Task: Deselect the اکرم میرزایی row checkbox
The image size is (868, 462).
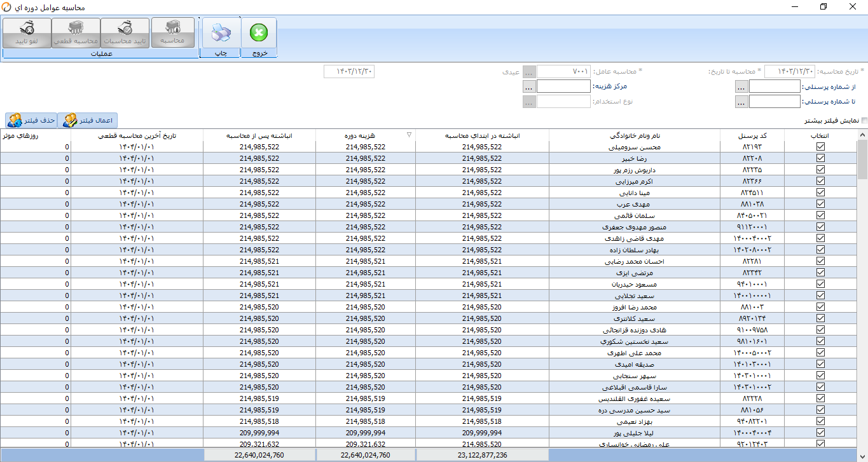Action: (x=820, y=181)
